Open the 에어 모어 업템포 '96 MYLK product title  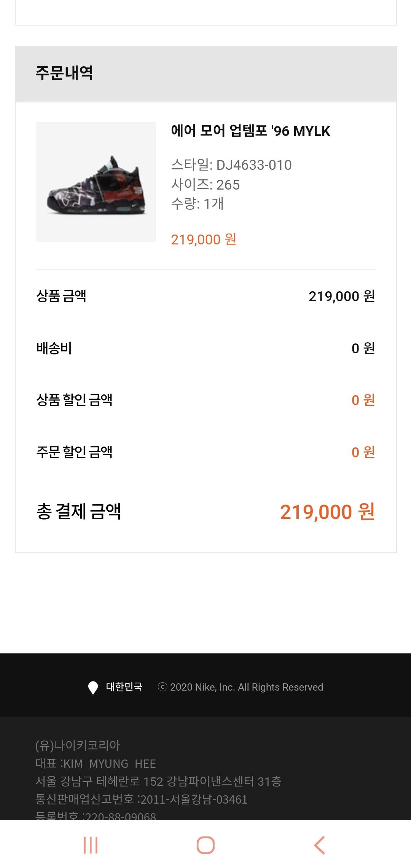(x=250, y=131)
